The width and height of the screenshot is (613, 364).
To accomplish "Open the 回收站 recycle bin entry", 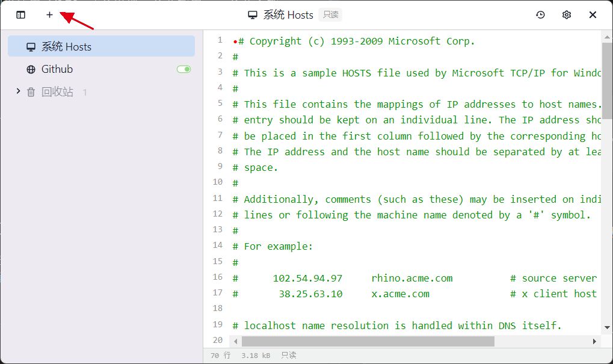I will click(57, 92).
